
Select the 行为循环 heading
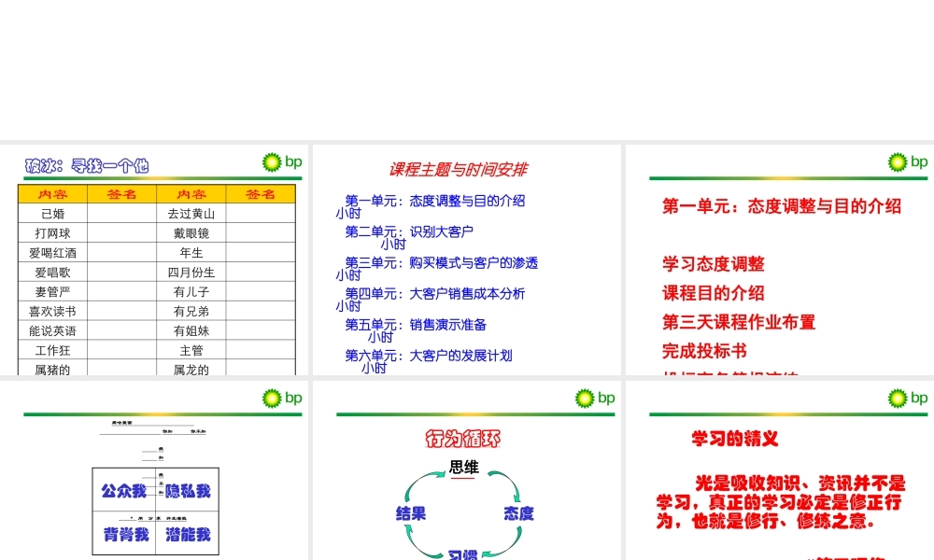pos(463,439)
